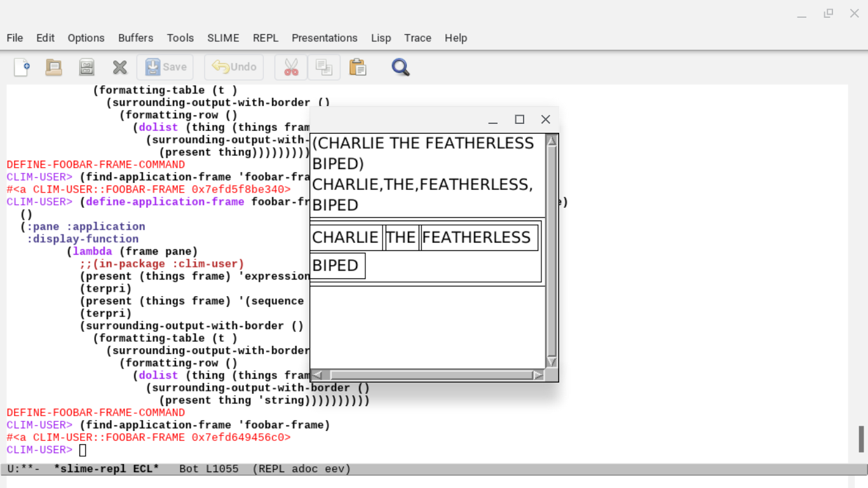Viewport: 868px width, 488px height.
Task: Click the Search magnifier icon
Action: pyautogui.click(x=400, y=67)
